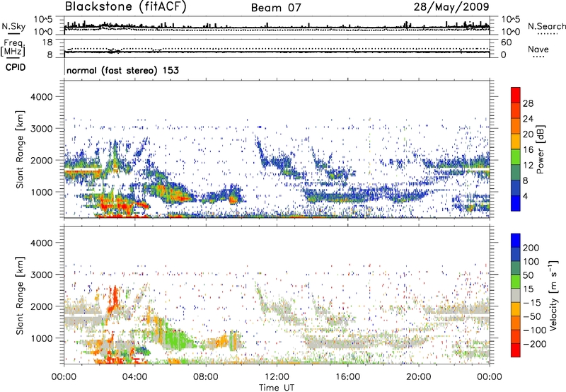Image resolution: width=566 pixels, height=392 pixels.
Task: Click the '08:00' time axis label
Action: pos(206,377)
